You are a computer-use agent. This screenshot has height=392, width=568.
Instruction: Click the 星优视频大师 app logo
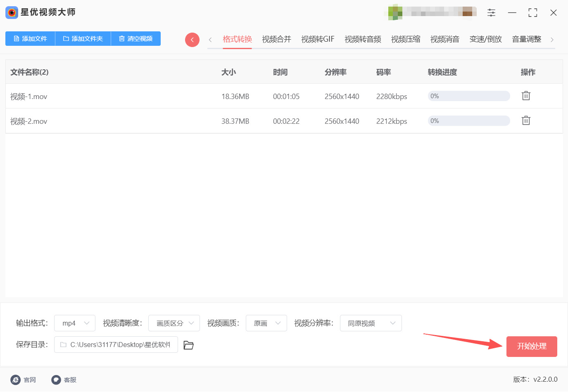click(x=12, y=12)
